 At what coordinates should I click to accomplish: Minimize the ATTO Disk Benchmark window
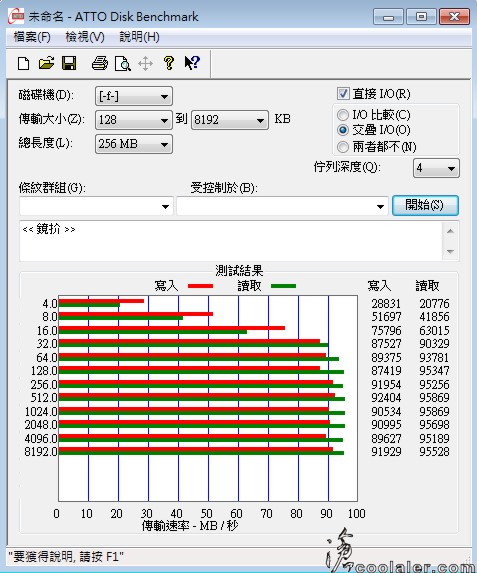(388, 17)
